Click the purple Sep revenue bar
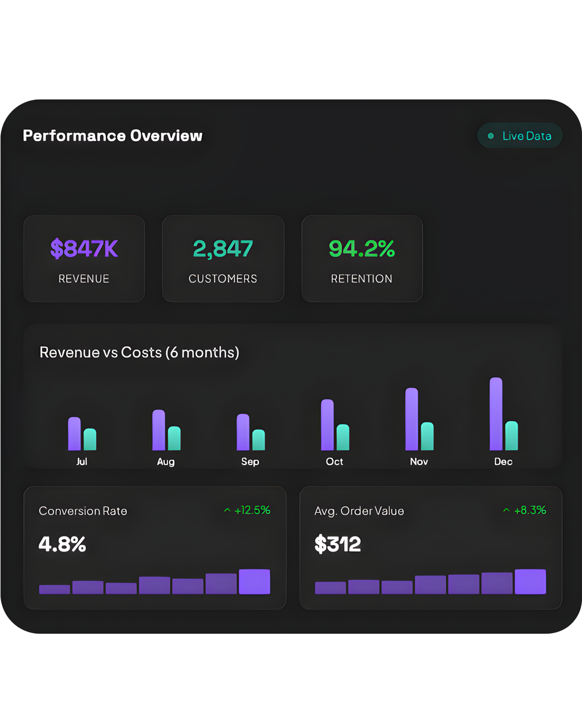This screenshot has height=728, width=582. 243,432
